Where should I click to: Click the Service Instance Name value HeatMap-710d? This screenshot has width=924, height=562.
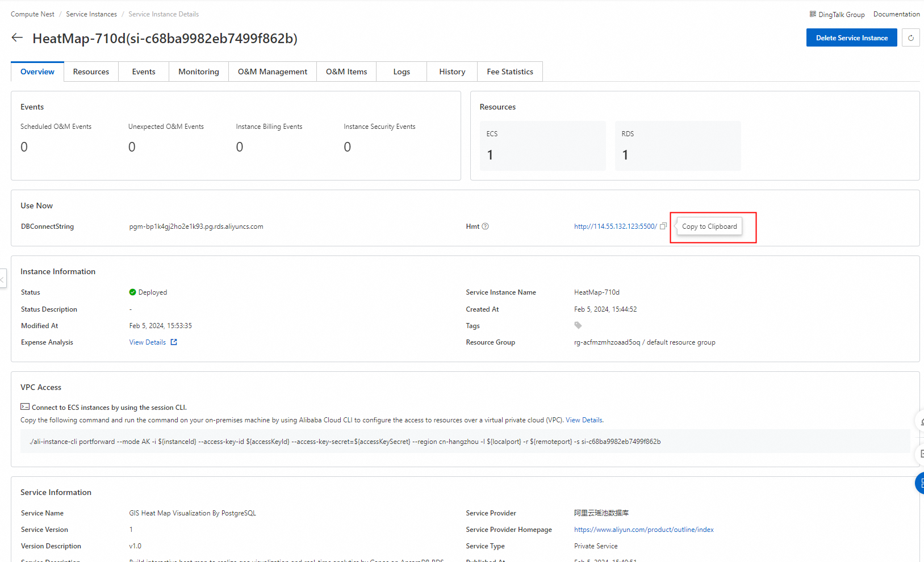pos(597,292)
